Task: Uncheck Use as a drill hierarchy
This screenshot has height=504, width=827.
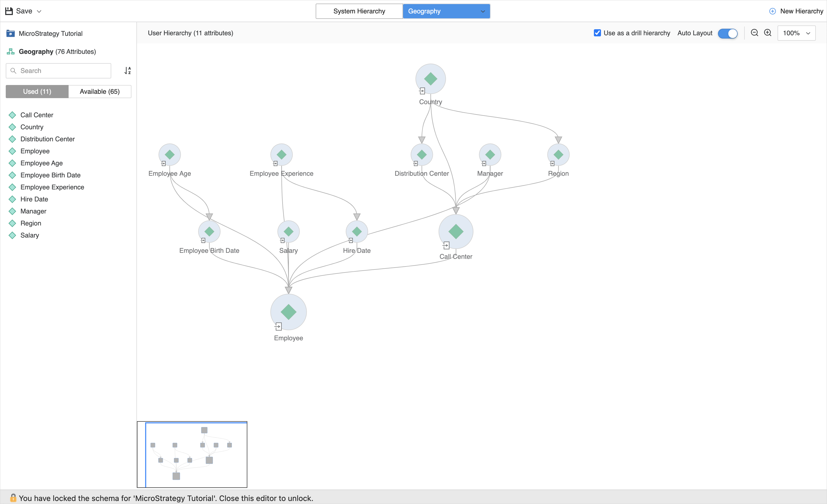Action: click(597, 33)
